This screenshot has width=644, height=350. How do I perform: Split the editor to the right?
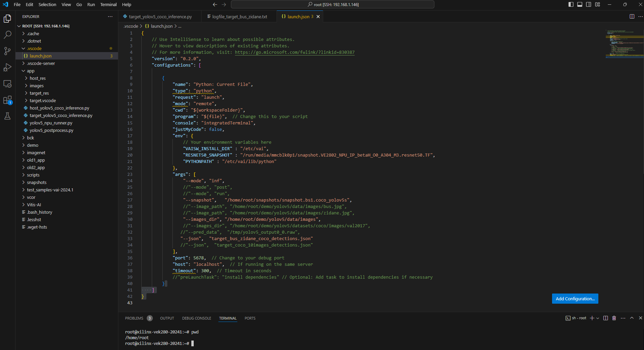pyautogui.click(x=632, y=17)
